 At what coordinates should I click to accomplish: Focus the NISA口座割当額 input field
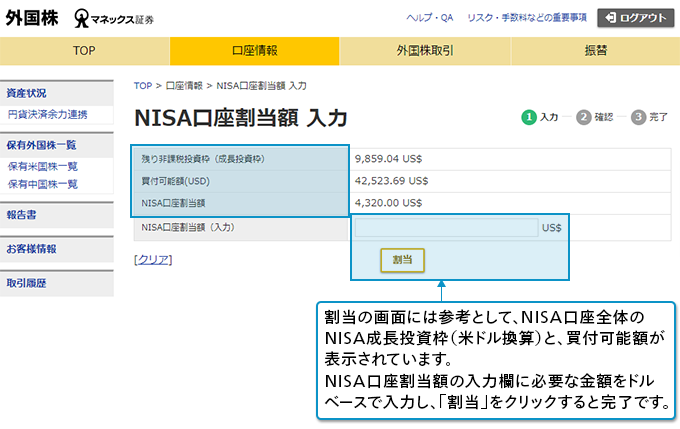[446, 228]
